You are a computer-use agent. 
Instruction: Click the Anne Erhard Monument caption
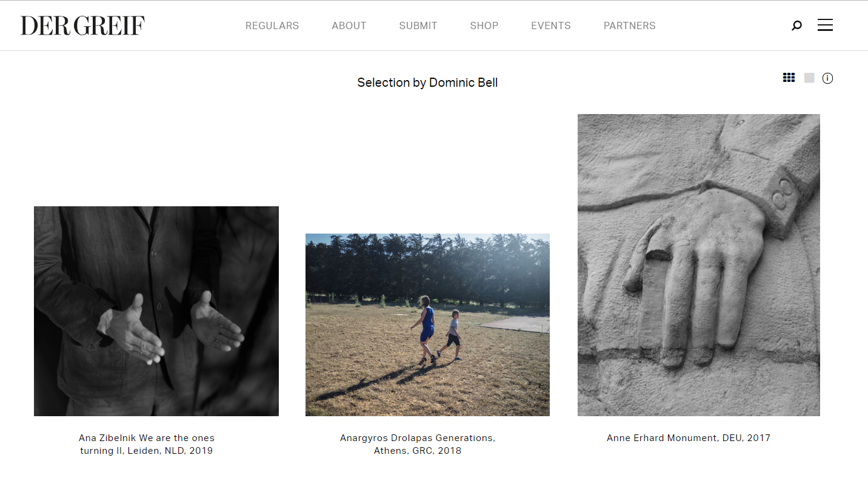[689, 438]
